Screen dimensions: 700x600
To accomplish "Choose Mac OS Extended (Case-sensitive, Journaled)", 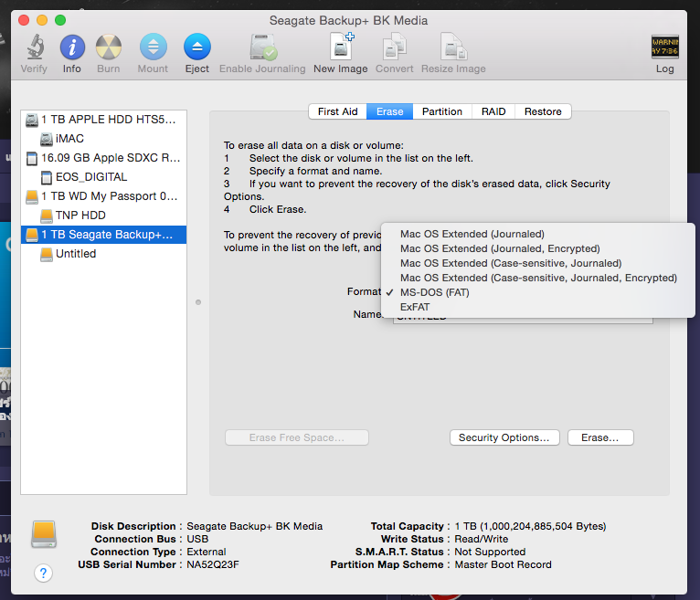I will point(538,263).
